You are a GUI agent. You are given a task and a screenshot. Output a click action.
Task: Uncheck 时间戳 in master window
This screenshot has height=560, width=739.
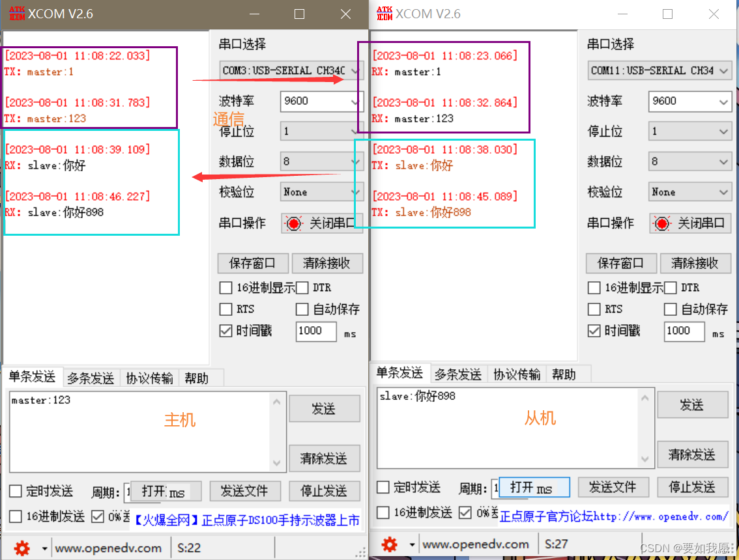tap(225, 331)
